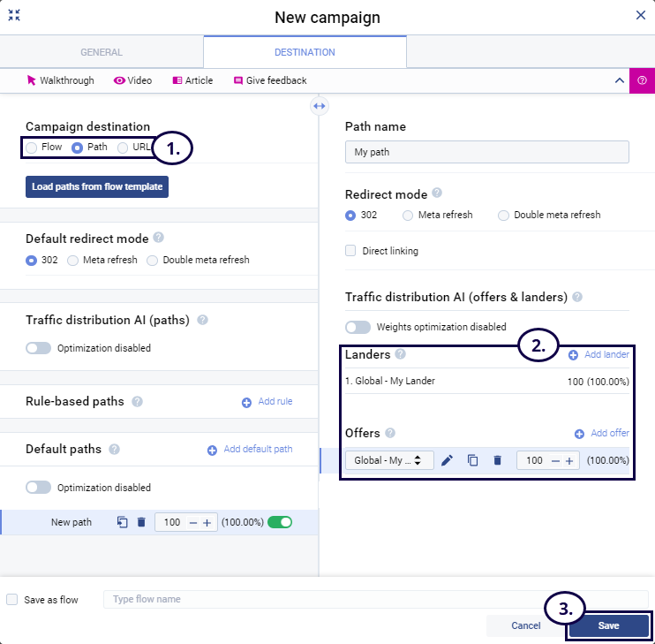Duplicate the offer using the copy icon

(x=472, y=460)
